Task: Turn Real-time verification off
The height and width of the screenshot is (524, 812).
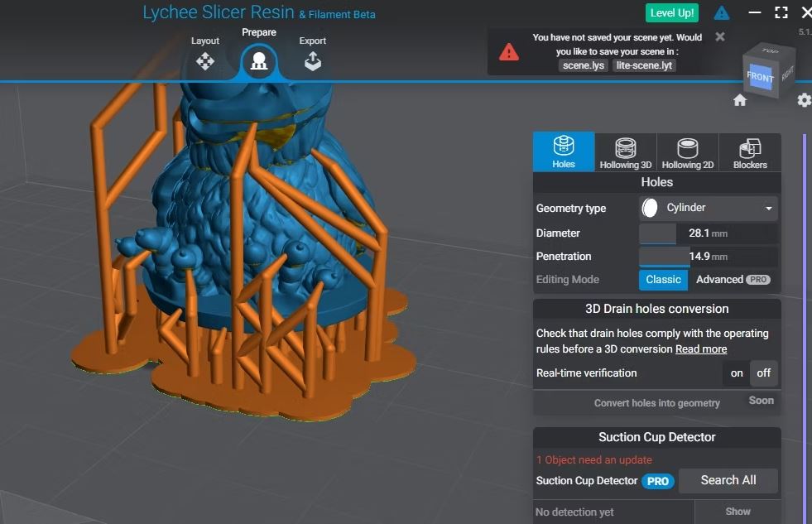Action: (763, 373)
